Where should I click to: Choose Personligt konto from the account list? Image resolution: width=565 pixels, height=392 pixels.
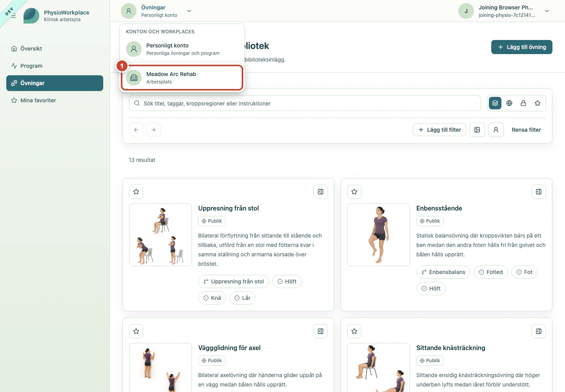pyautogui.click(x=182, y=49)
